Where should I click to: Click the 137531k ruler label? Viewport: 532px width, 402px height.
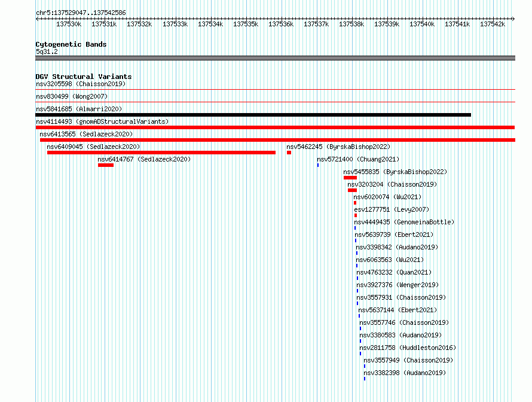tap(104, 24)
